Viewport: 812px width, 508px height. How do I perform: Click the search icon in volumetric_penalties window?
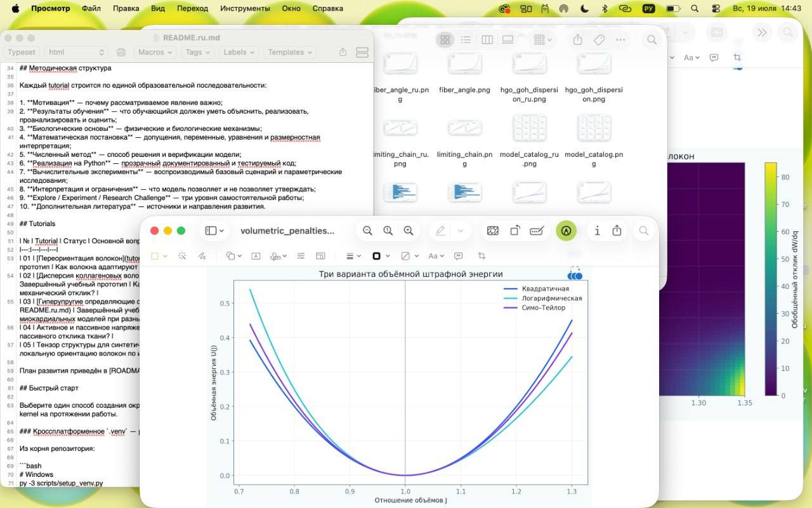pos(644,231)
